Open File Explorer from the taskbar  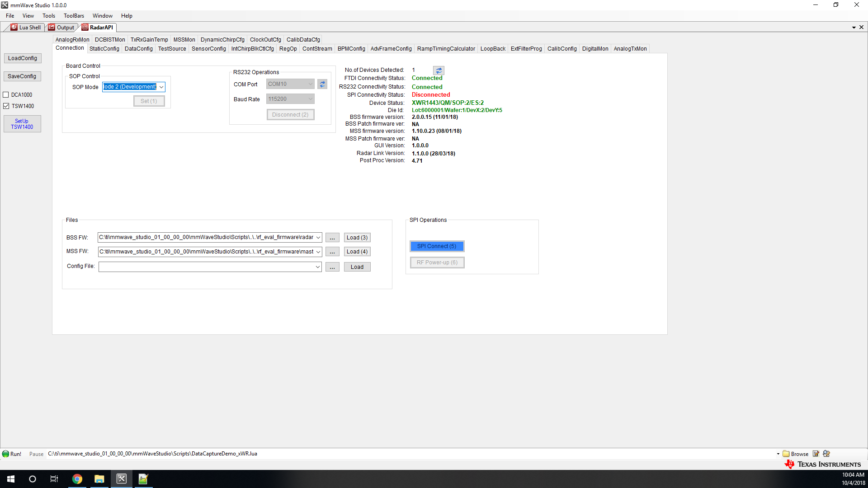point(99,479)
